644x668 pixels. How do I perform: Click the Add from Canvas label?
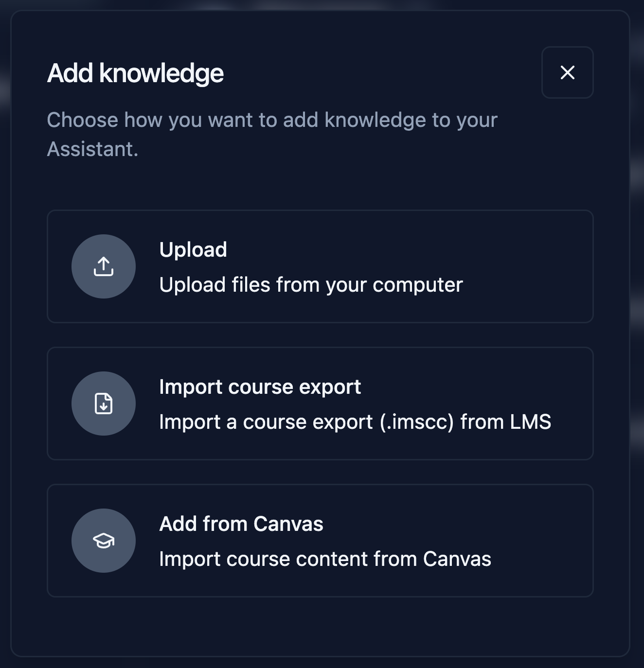tap(241, 524)
